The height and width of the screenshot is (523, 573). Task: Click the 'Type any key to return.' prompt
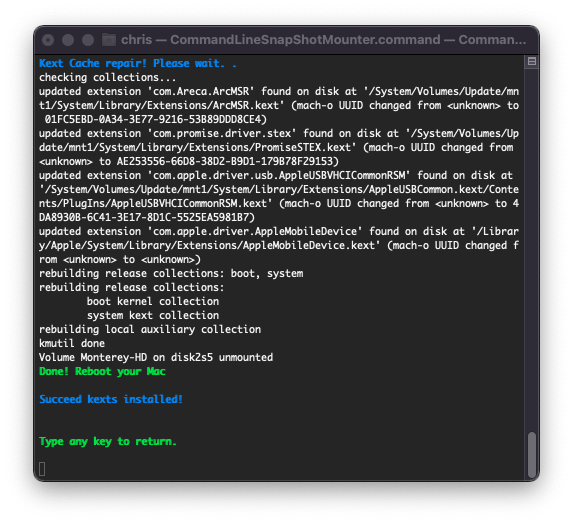click(x=108, y=441)
